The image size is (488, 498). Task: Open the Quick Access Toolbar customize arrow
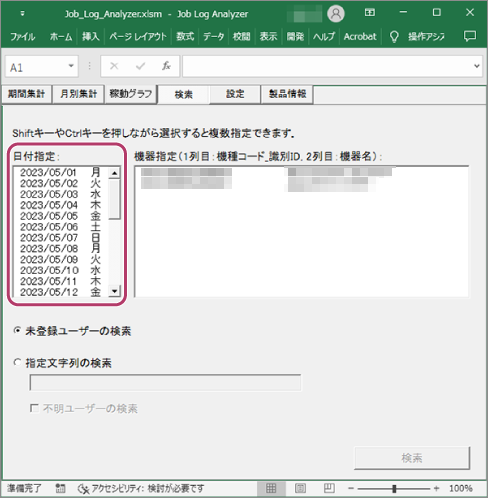[x=22, y=14]
